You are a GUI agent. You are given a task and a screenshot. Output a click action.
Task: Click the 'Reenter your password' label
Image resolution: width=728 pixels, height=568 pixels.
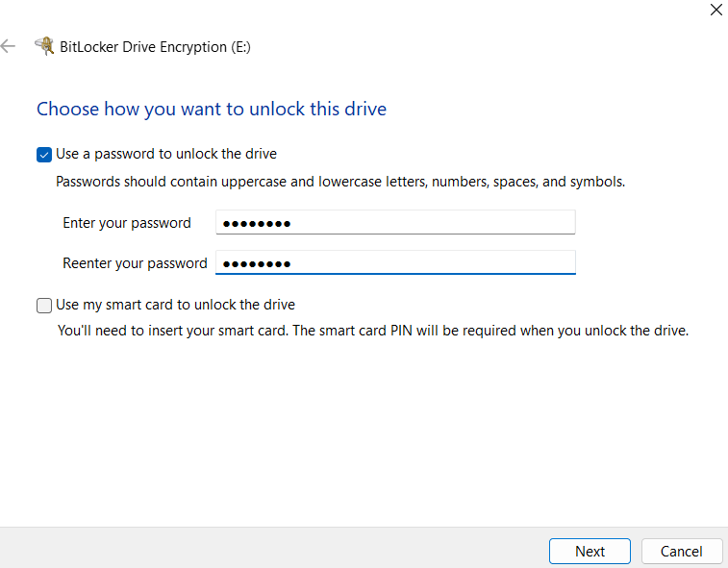135,263
